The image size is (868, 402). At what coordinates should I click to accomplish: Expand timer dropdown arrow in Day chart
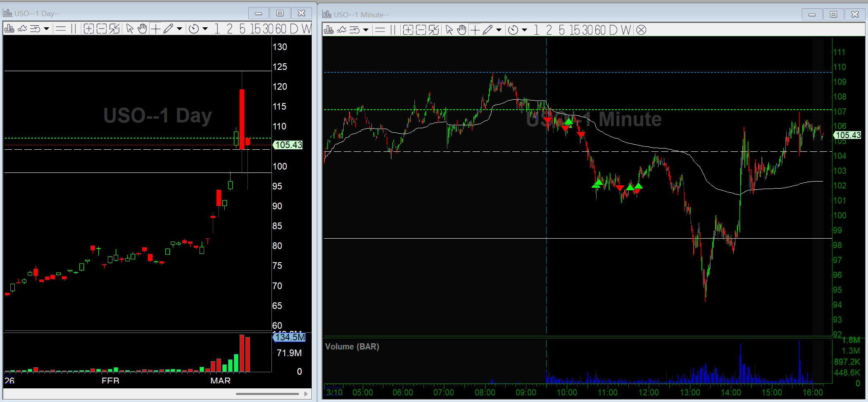pyautogui.click(x=205, y=29)
